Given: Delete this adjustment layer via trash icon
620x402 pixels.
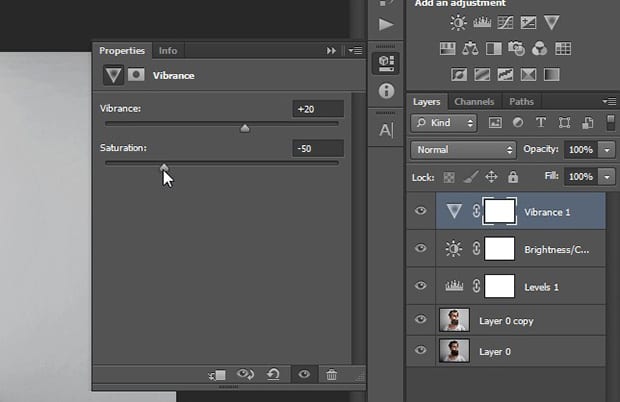Looking at the screenshot, I should coord(331,374).
